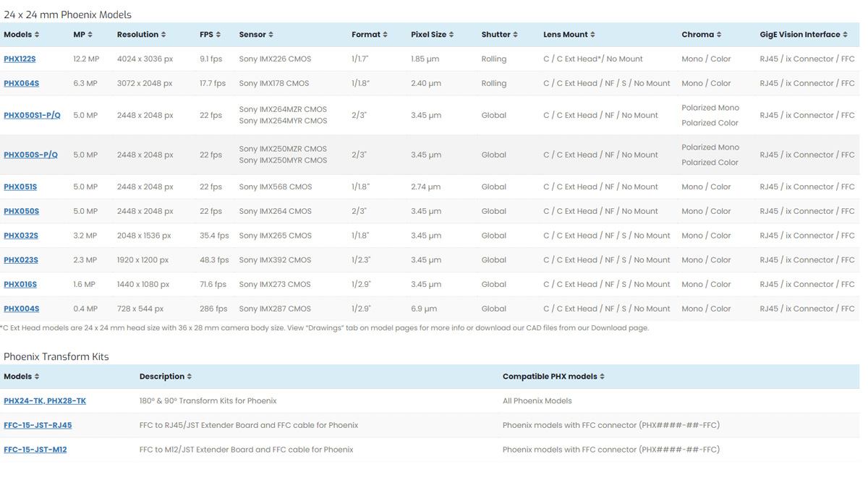Screen dimensions: 868x498
Task: Open the PHX051S model page
Action: pyautogui.click(x=20, y=187)
